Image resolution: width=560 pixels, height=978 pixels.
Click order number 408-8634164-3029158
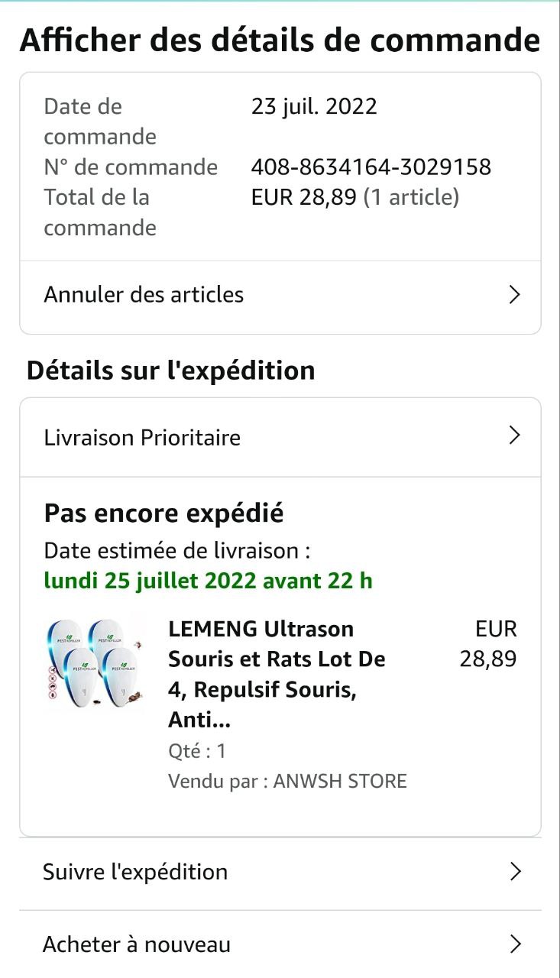[x=371, y=167]
